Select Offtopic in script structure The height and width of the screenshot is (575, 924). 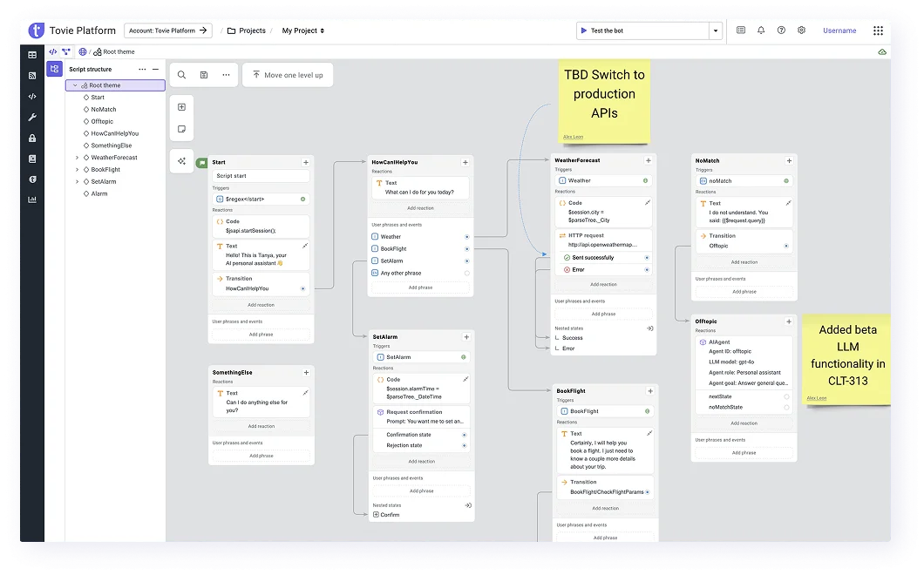102,121
